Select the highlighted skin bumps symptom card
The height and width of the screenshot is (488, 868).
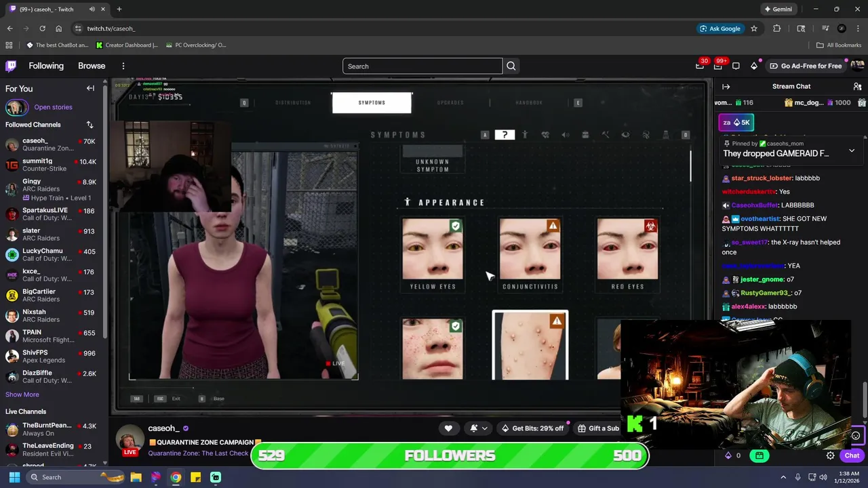pos(530,346)
